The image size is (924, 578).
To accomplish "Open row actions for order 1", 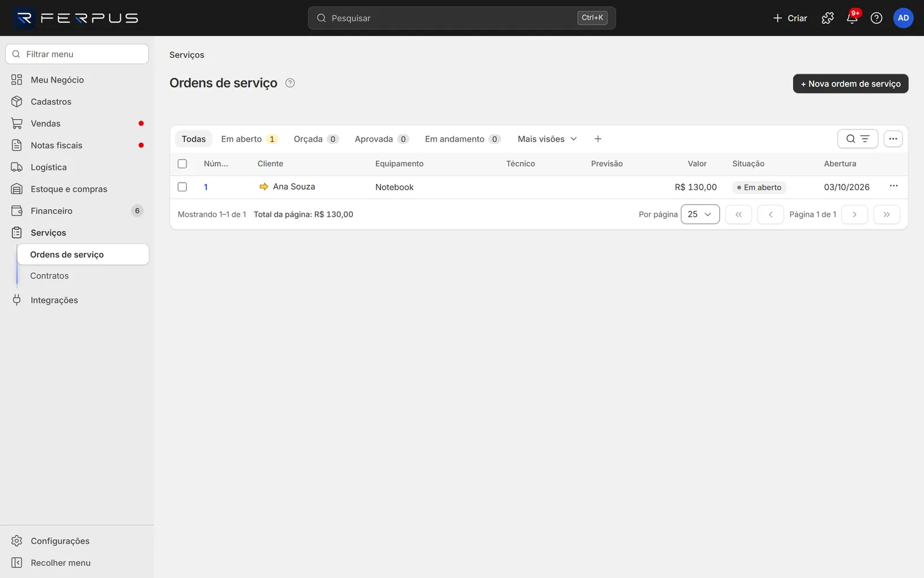I will click(x=893, y=186).
